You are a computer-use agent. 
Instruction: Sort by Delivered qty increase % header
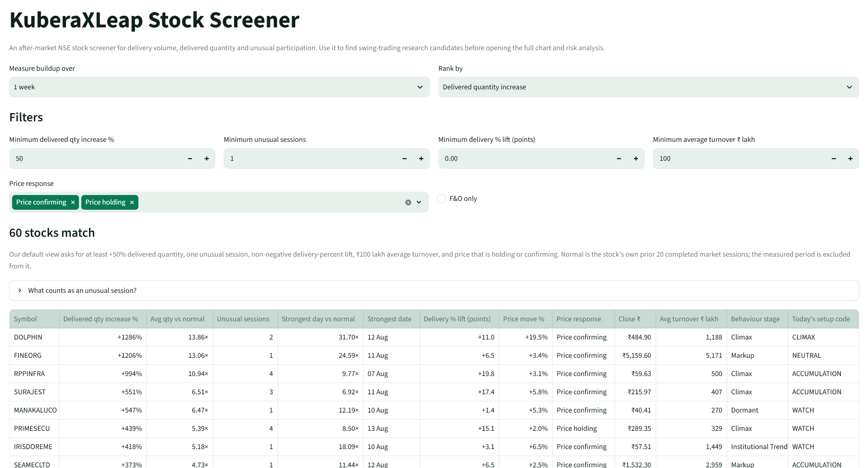click(103, 319)
